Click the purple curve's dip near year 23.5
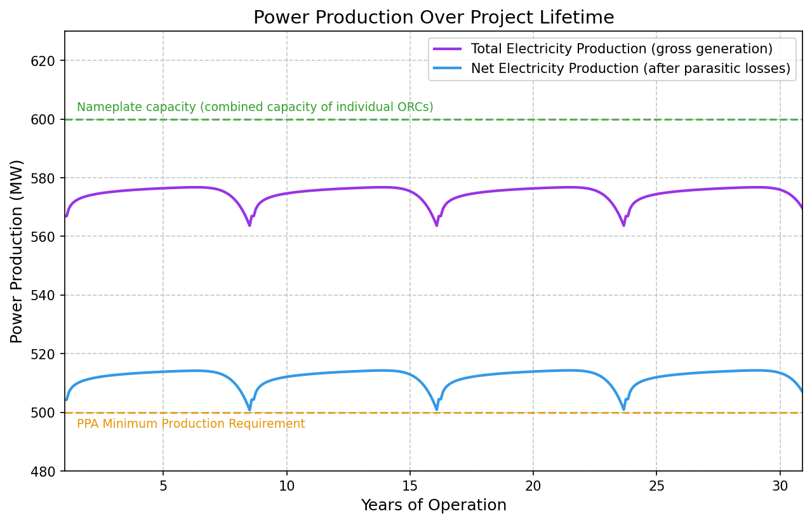The height and width of the screenshot is (523, 812). tap(624, 225)
